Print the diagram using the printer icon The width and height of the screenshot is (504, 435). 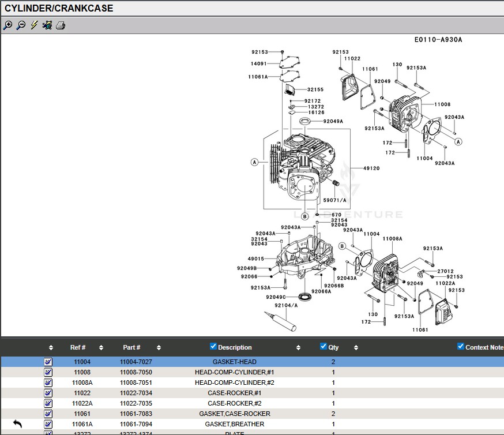(61, 25)
